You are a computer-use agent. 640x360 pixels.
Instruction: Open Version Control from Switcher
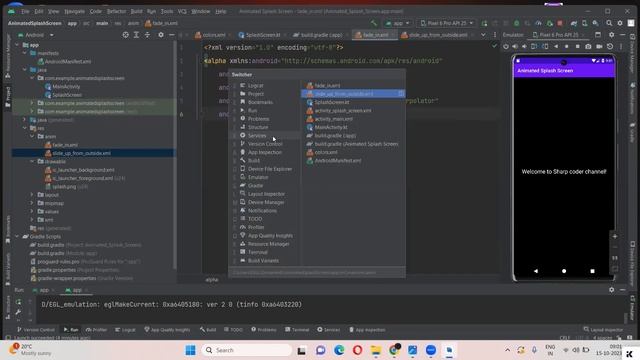point(265,144)
